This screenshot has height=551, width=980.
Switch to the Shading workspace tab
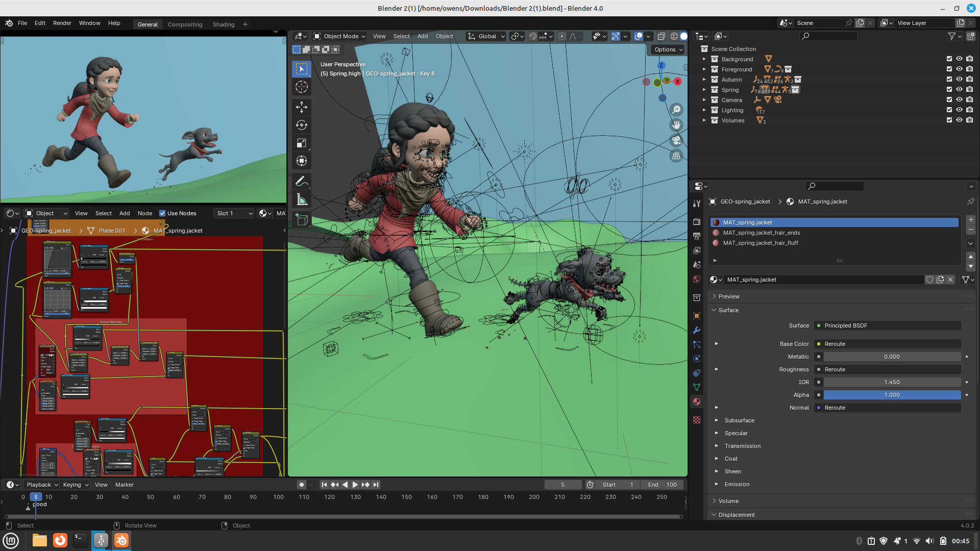224,24
